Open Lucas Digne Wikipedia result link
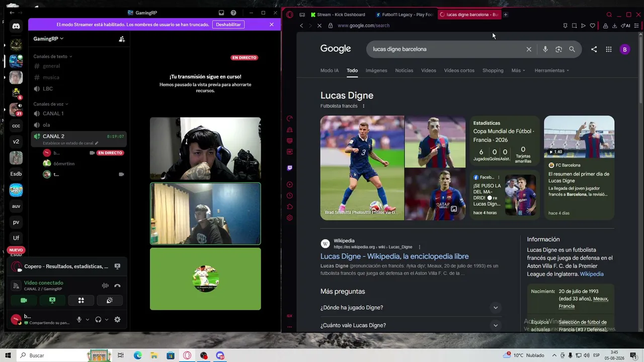Viewport: 644px width, 362px height. pyautogui.click(x=394, y=256)
